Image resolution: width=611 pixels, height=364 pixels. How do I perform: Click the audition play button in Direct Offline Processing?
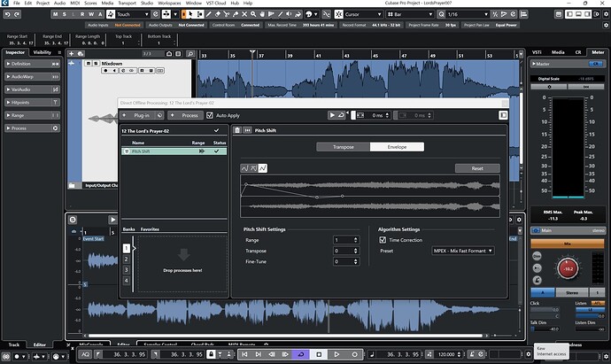pyautogui.click(x=332, y=115)
